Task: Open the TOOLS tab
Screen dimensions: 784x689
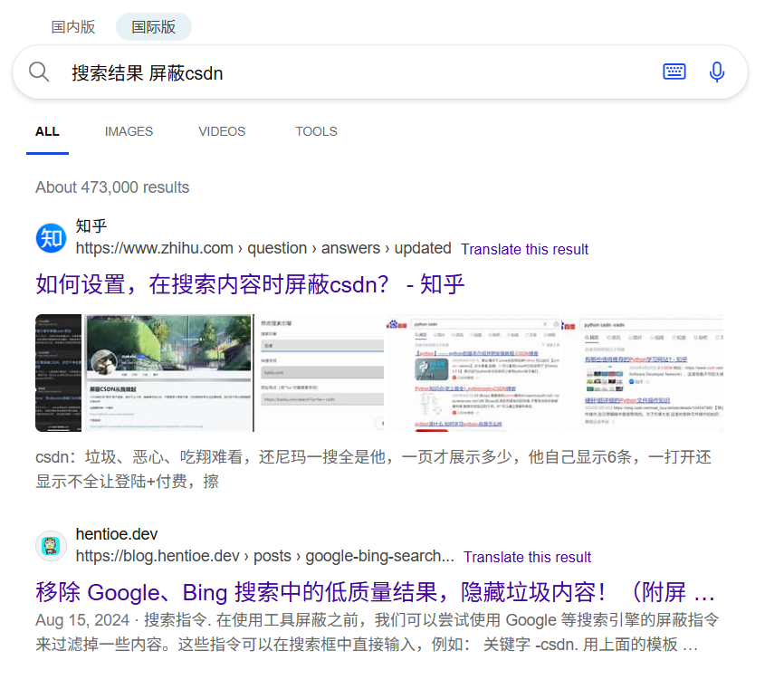Action: pos(316,131)
